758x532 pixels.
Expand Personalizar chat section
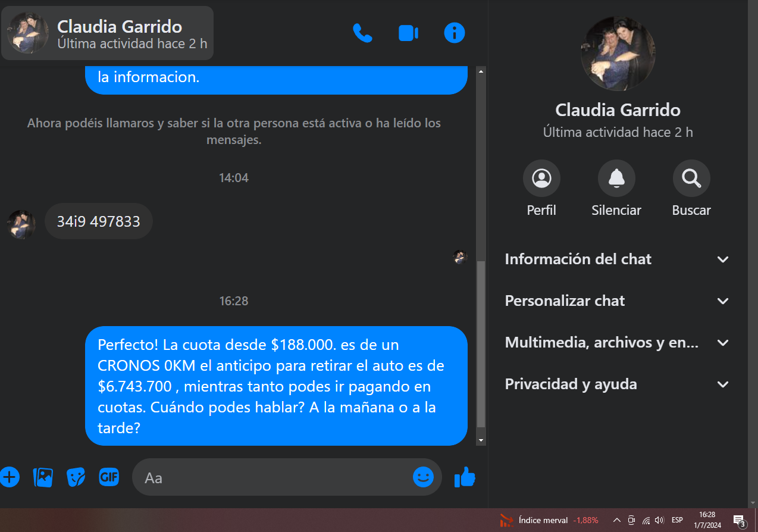tap(617, 301)
